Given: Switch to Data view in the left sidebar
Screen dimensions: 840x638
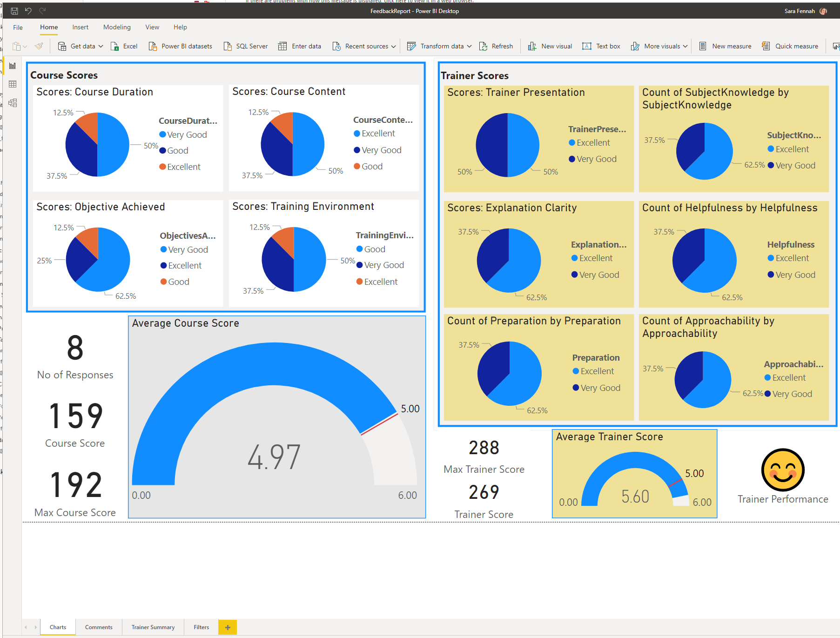Looking at the screenshot, I should (x=13, y=84).
